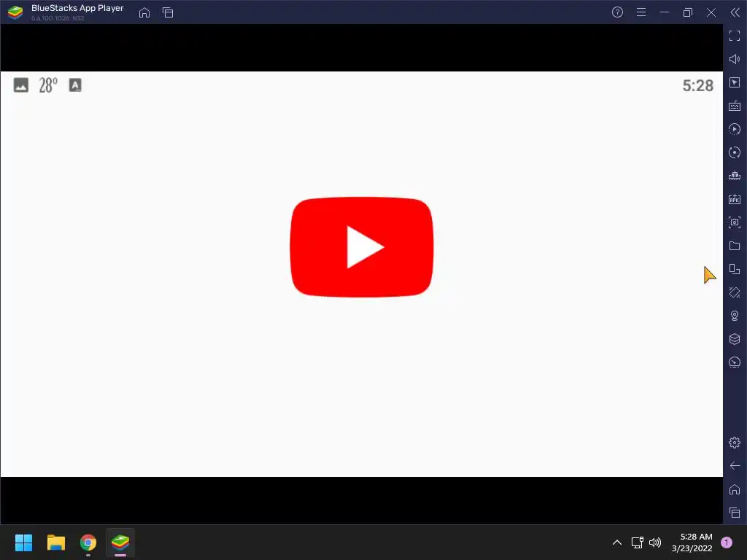Tap the YouTube play logo
The image size is (747, 560).
(x=362, y=247)
